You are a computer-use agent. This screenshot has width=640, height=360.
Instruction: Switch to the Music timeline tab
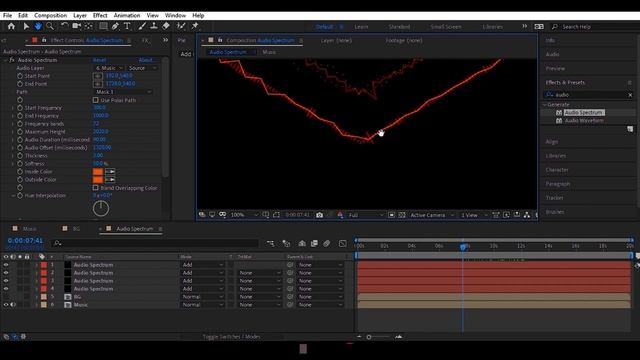pyautogui.click(x=29, y=229)
